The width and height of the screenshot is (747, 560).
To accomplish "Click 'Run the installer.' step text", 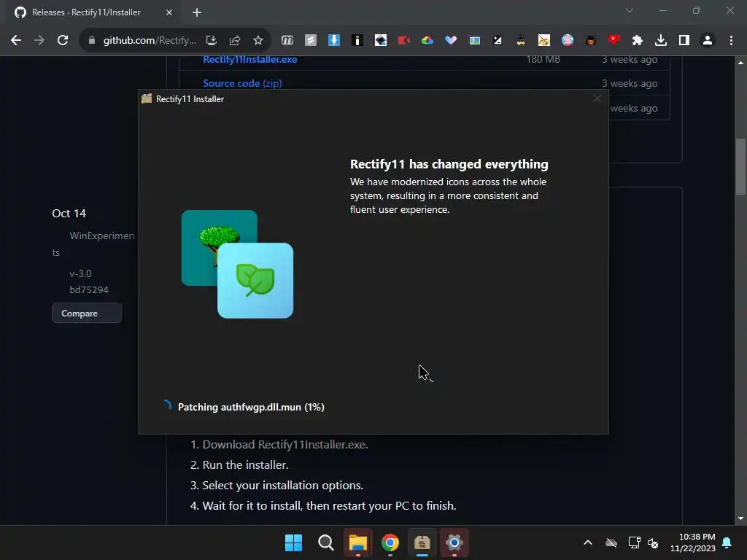I will pyautogui.click(x=245, y=464).
